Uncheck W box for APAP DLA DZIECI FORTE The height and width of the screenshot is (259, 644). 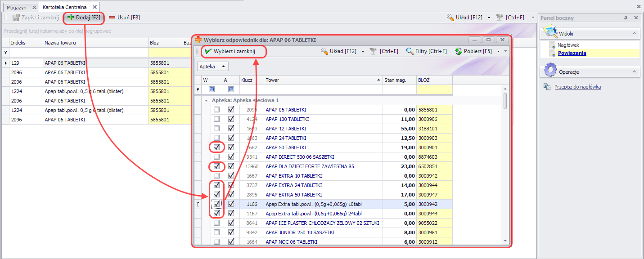coord(216,166)
